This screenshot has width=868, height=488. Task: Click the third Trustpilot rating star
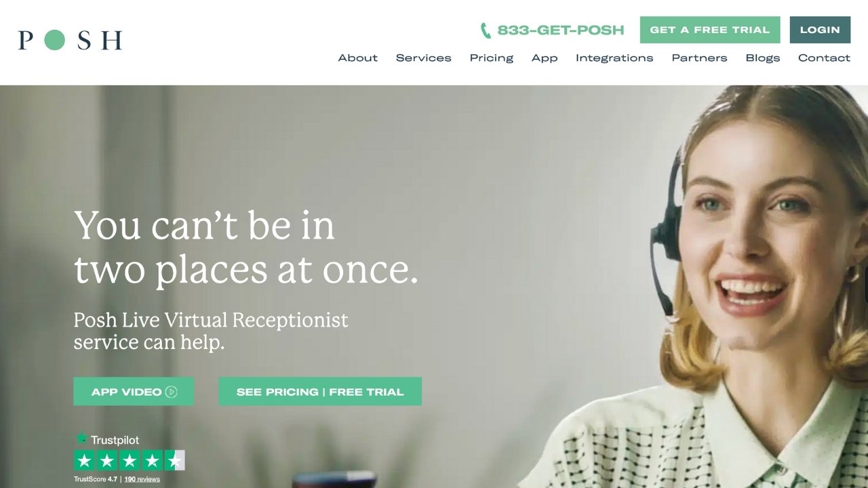pyautogui.click(x=130, y=461)
